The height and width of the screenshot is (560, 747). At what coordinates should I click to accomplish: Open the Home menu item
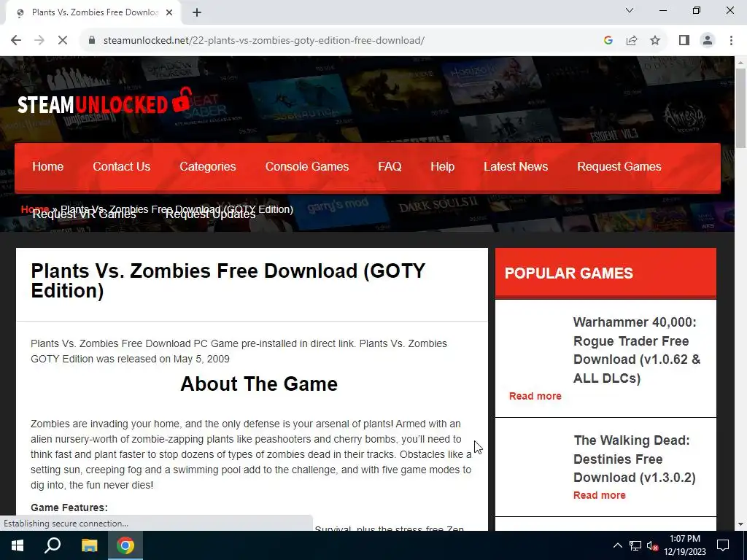point(47,166)
